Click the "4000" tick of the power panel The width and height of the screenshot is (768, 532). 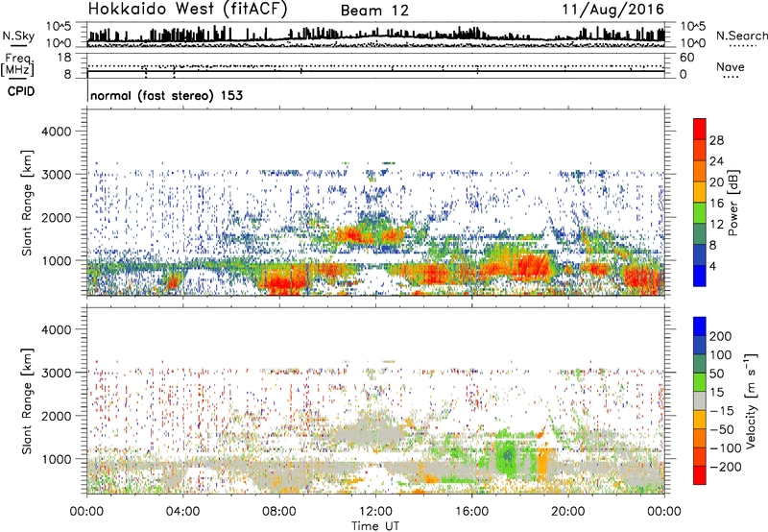click(56, 132)
